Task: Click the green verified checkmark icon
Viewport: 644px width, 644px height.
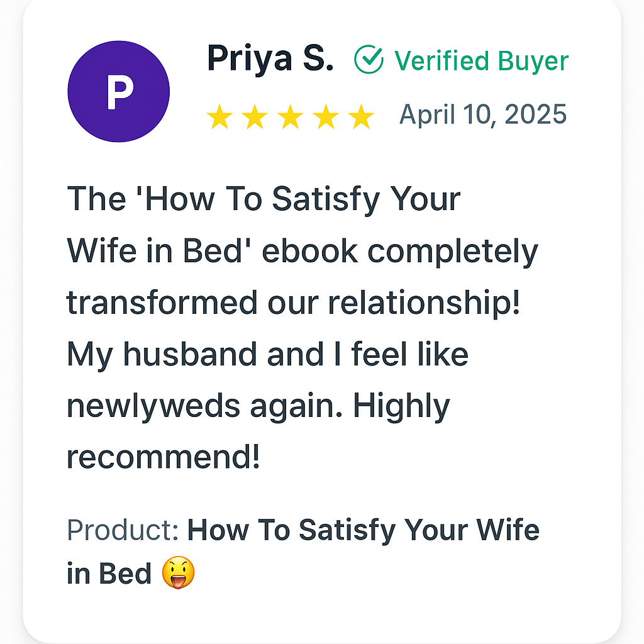Action: (x=369, y=60)
